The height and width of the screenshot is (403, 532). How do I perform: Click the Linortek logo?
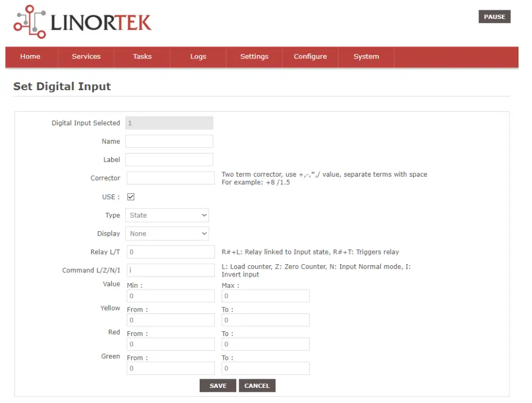(81, 22)
